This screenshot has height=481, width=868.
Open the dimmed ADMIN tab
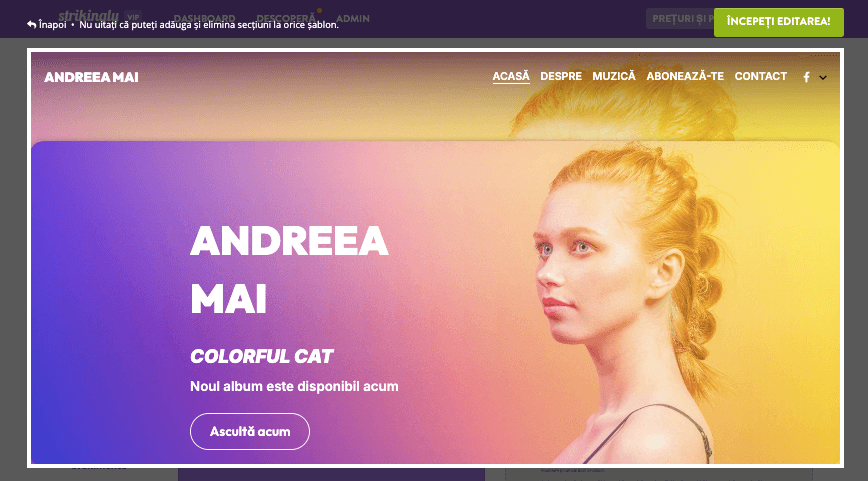[353, 18]
